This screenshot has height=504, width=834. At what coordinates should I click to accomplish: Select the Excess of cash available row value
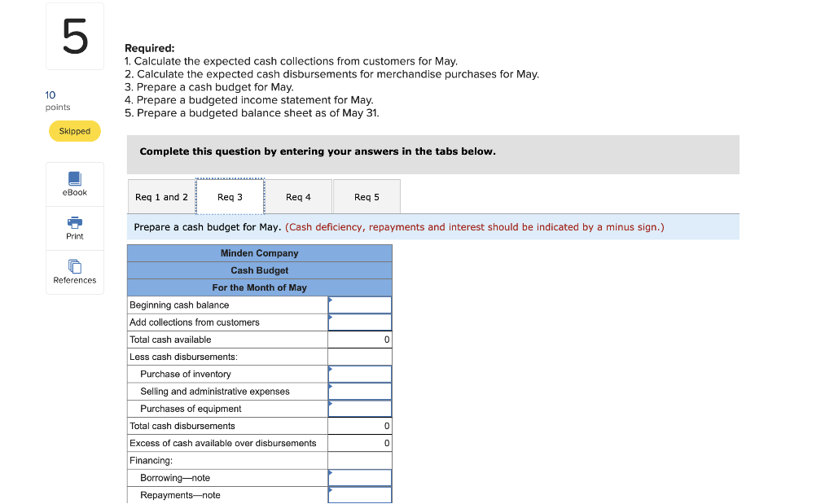pyautogui.click(x=360, y=443)
